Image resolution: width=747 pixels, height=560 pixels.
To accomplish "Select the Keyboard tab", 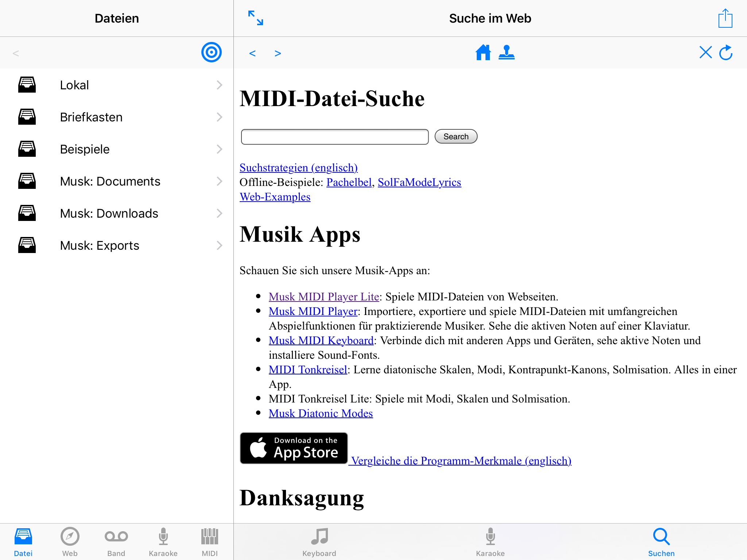I will 319,542.
